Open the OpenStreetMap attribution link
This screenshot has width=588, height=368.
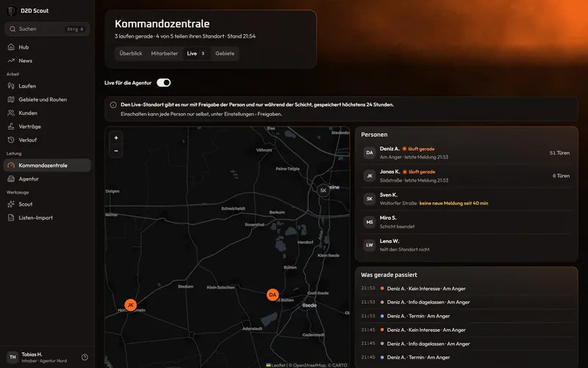pos(309,365)
